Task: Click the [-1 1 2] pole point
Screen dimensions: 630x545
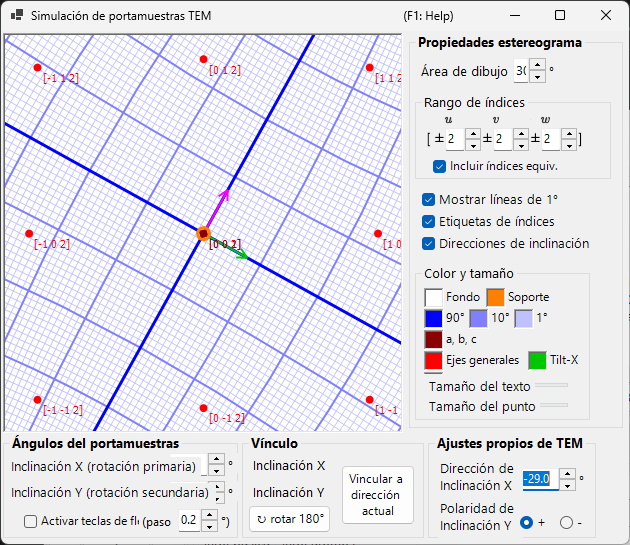Action: pyautogui.click(x=37, y=68)
